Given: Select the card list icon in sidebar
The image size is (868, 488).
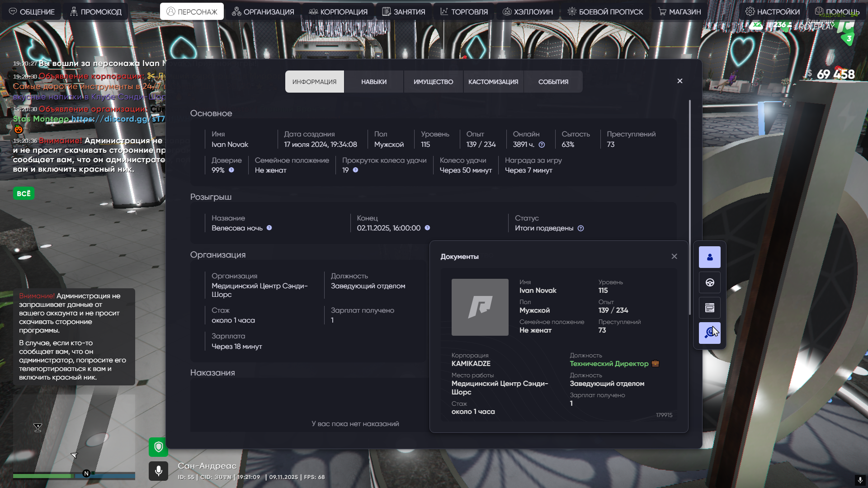Looking at the screenshot, I should 710,308.
